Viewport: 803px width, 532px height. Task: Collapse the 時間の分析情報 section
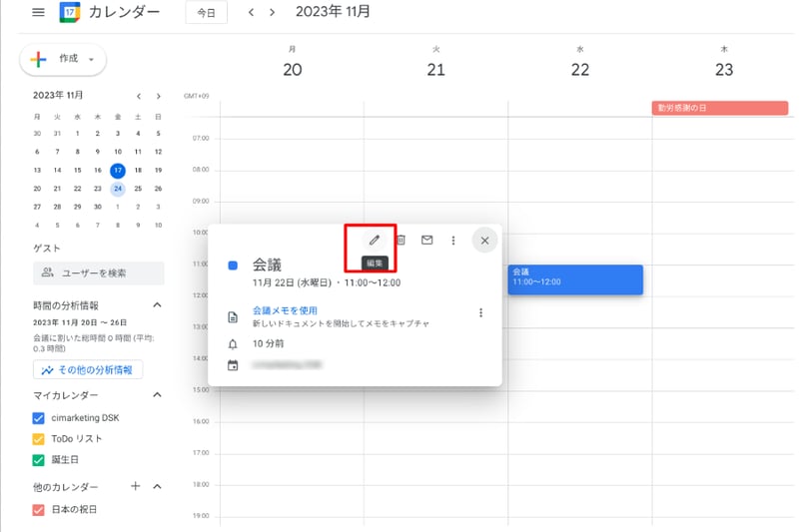[x=157, y=305]
